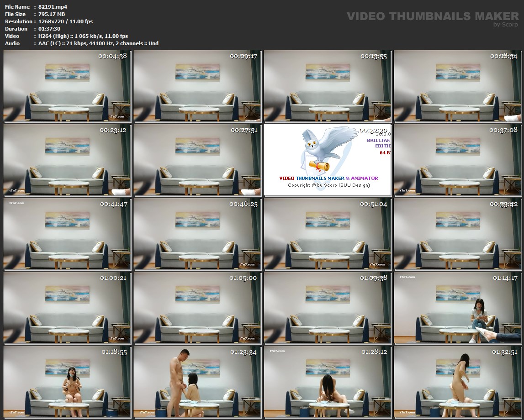The image size is (524, 420).
Task: Click the owl logo in the splash frame
Action: (x=329, y=148)
